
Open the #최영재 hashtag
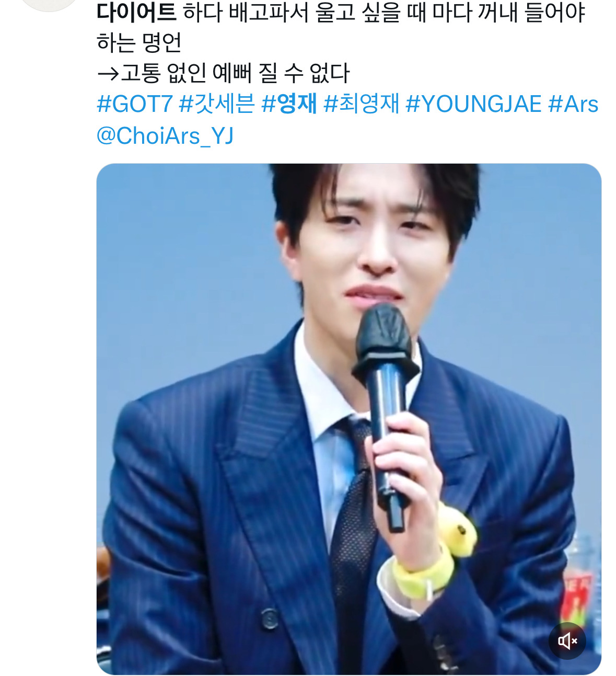362,104
